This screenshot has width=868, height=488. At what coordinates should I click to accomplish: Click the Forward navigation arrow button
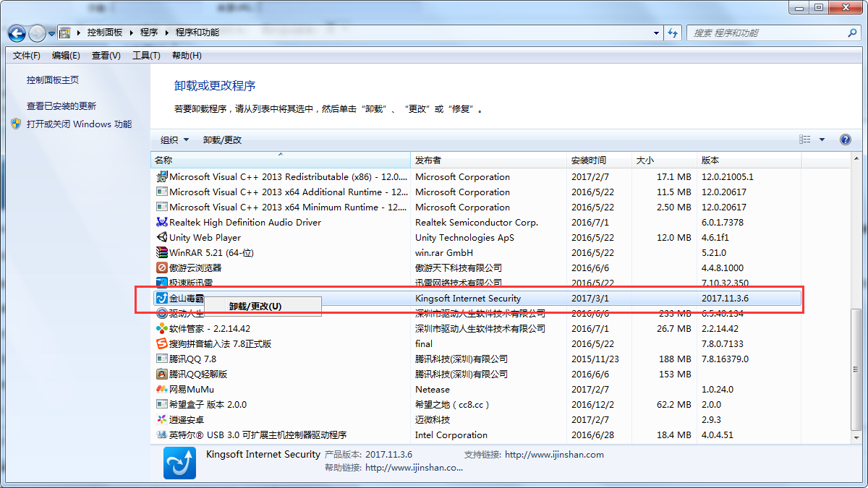[x=37, y=33]
